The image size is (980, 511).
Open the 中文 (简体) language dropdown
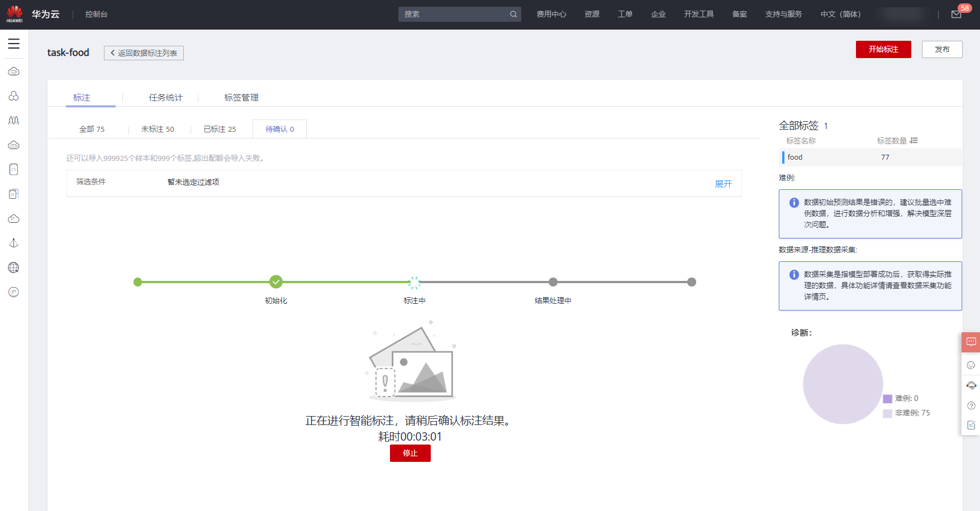point(840,15)
